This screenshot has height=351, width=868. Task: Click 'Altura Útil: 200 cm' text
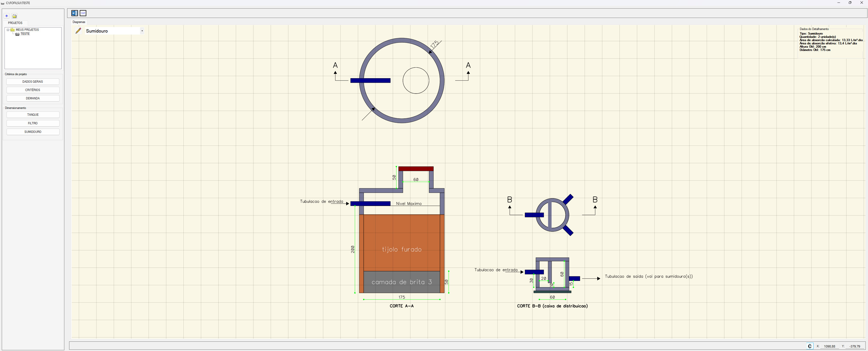pos(813,46)
